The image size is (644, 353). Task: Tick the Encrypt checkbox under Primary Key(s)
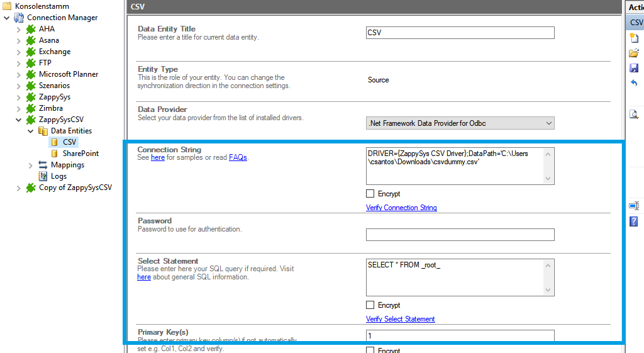[x=370, y=350]
